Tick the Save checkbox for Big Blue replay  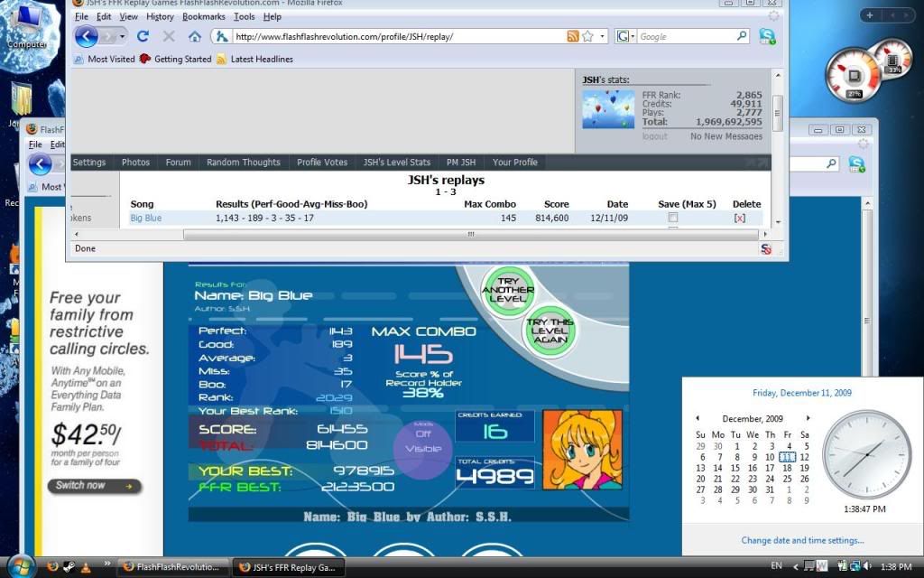tap(672, 219)
